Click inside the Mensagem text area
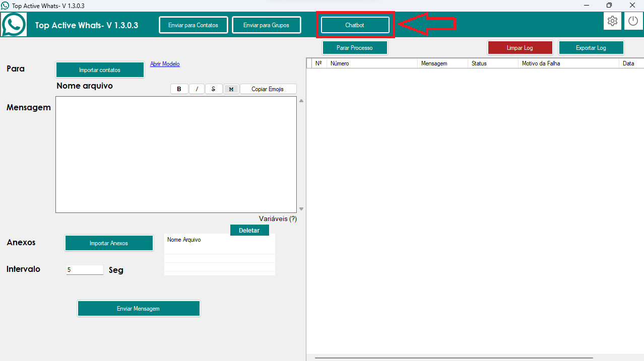 pyautogui.click(x=176, y=155)
